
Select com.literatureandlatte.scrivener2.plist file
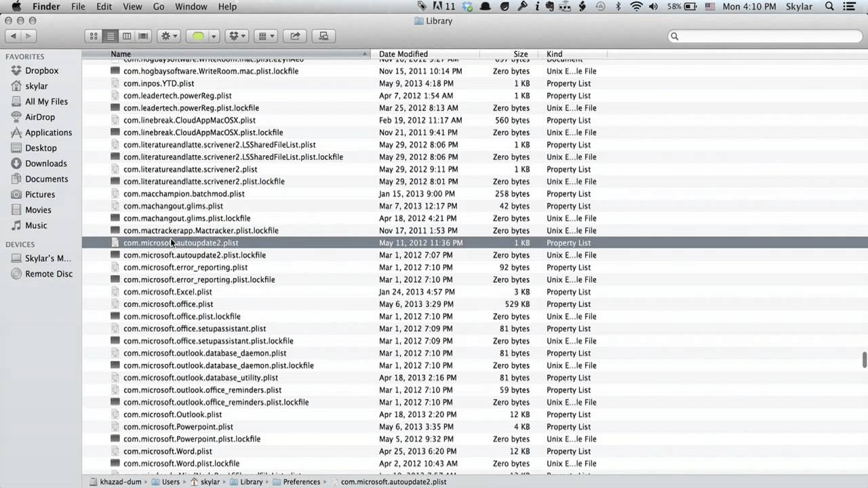[x=190, y=169]
